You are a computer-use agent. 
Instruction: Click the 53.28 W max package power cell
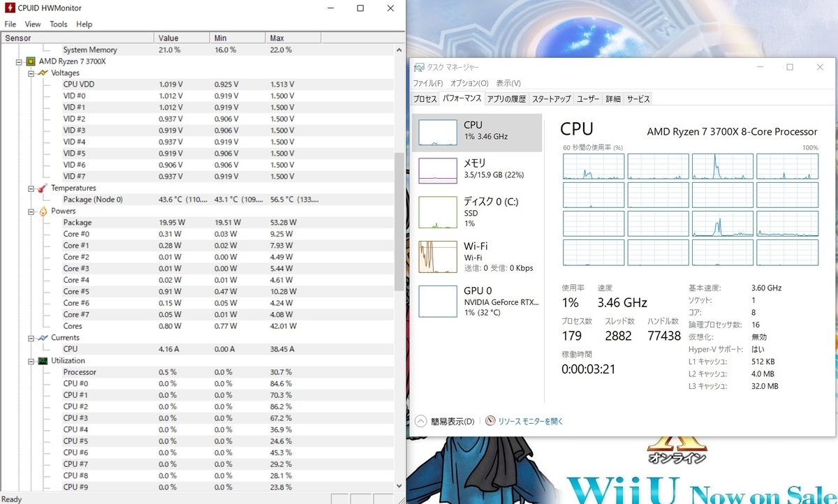click(284, 223)
